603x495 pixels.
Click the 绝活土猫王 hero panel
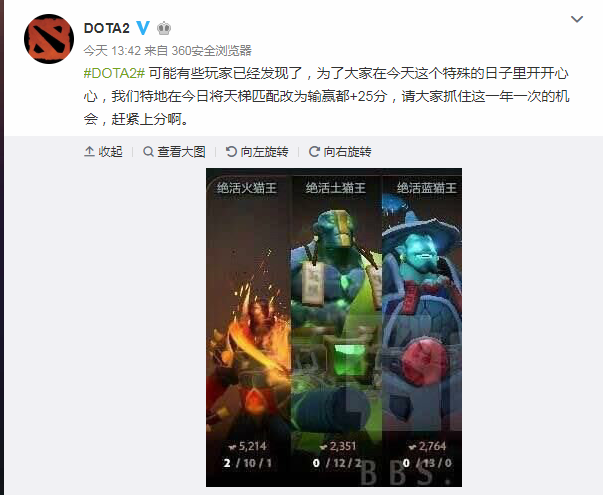tap(336, 327)
